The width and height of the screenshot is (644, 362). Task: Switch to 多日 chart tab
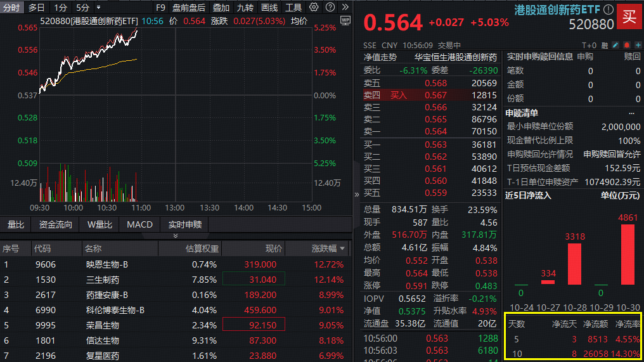[36, 8]
